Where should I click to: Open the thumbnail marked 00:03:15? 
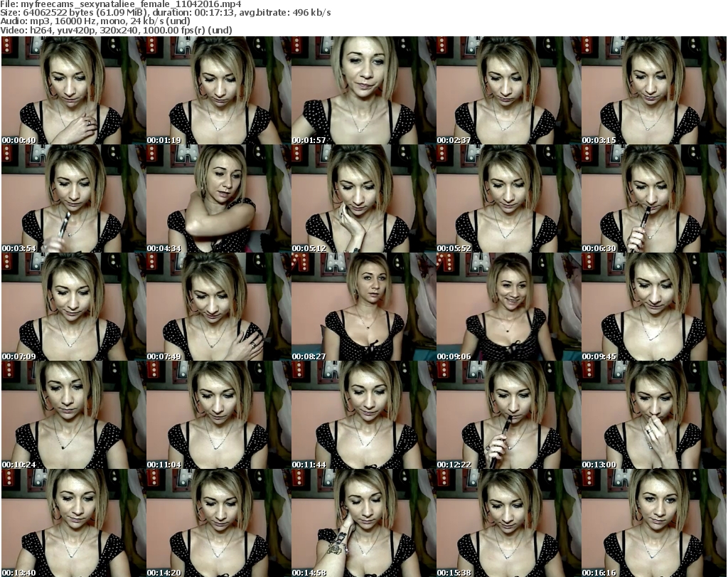[x=653, y=90]
